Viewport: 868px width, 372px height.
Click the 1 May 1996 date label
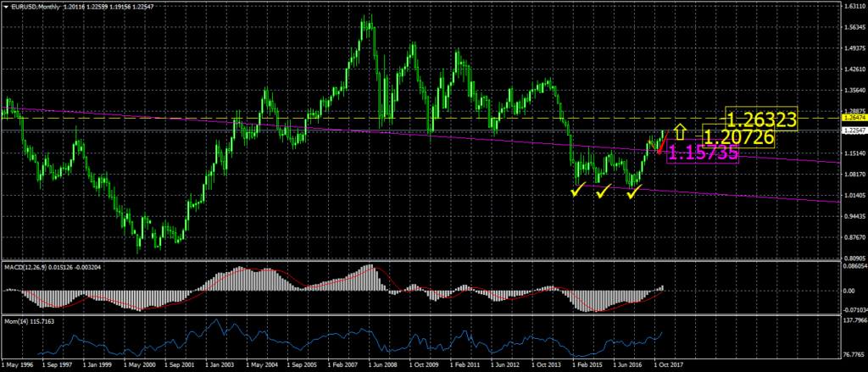click(x=19, y=364)
